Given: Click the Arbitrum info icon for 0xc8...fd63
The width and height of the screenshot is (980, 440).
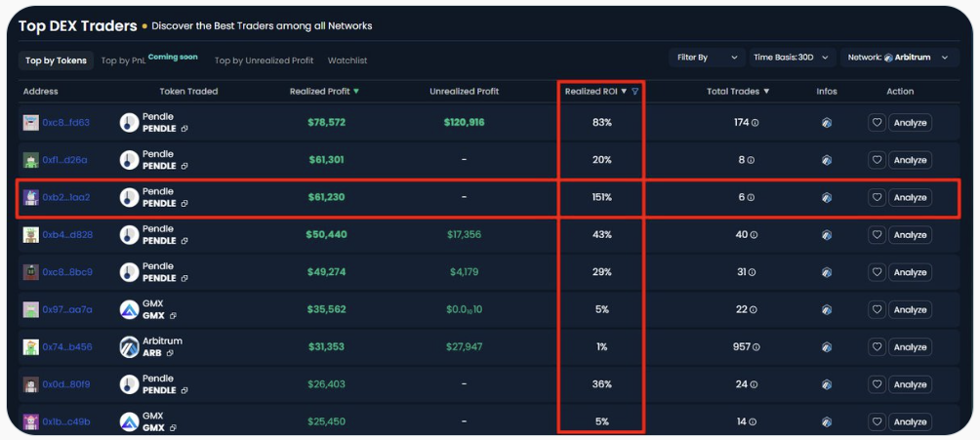Looking at the screenshot, I should click(827, 123).
